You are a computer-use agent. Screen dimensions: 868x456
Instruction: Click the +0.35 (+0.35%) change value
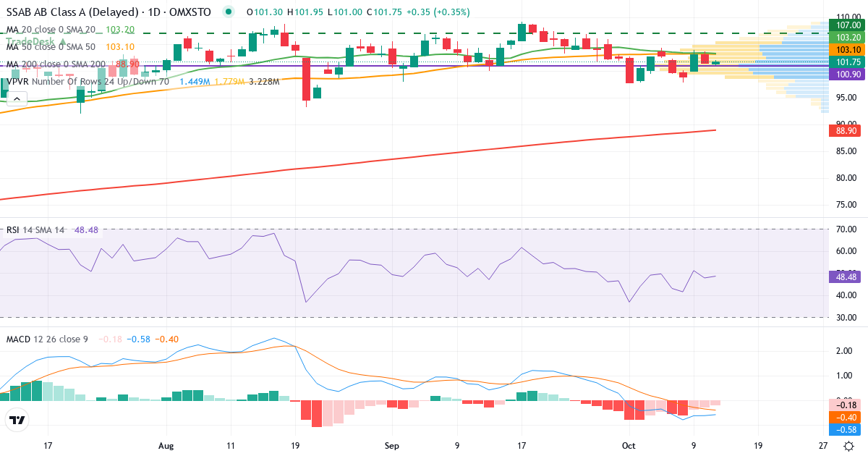tap(438, 12)
